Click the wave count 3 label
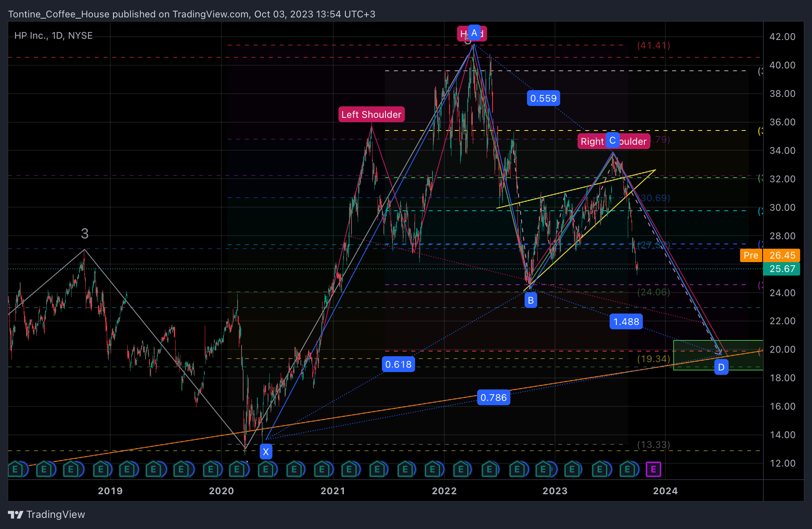This screenshot has width=812, height=529. [85, 234]
